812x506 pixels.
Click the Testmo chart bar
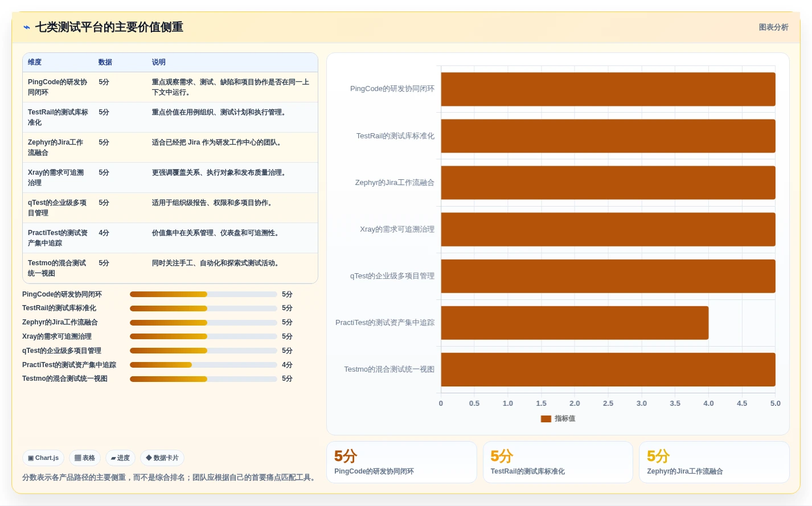[608, 369]
